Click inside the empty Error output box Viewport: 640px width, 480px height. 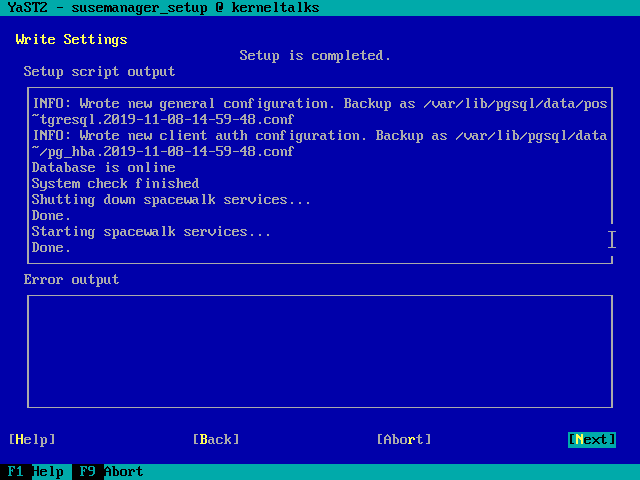[x=320, y=351]
